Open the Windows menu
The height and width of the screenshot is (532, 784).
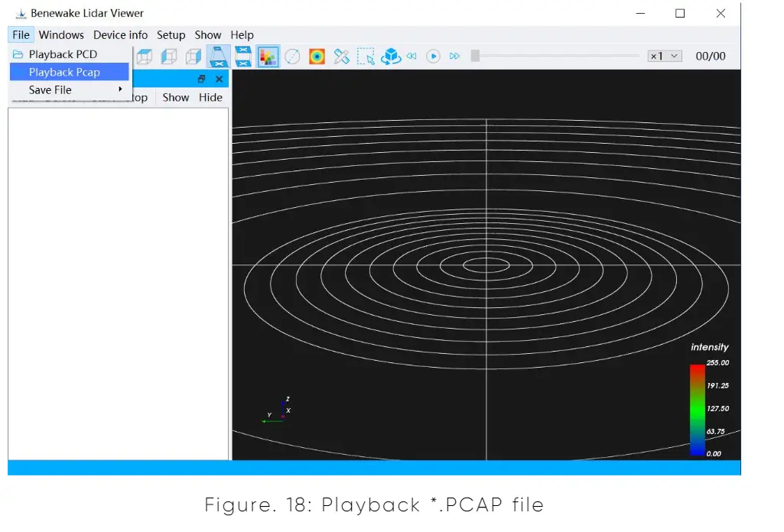[61, 35]
